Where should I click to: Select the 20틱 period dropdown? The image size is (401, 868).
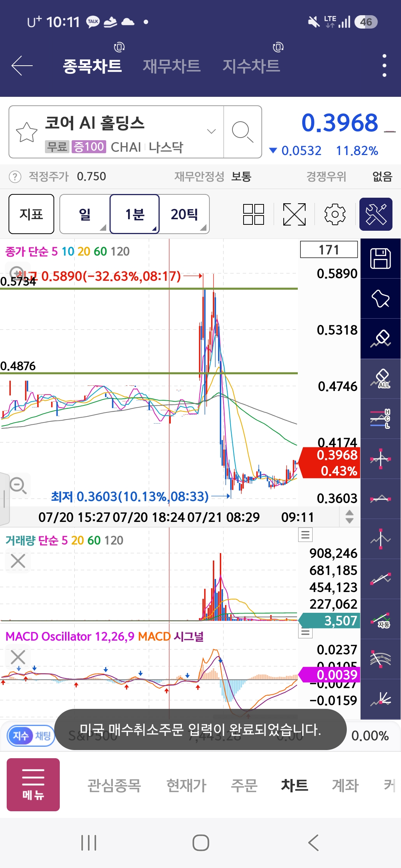(184, 214)
